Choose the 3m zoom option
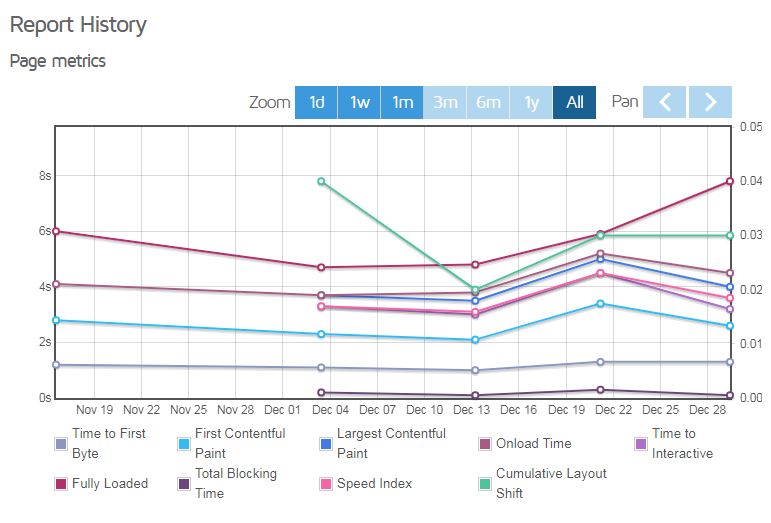 click(x=445, y=102)
